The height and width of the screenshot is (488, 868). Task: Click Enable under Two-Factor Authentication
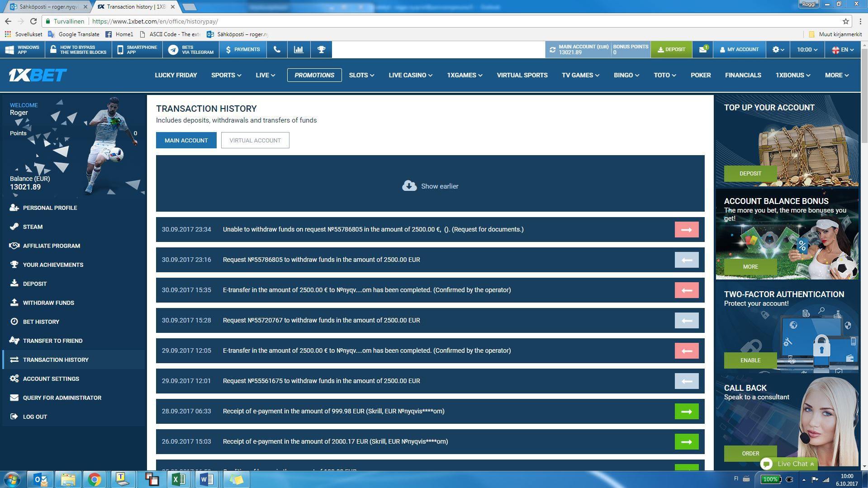click(x=750, y=360)
